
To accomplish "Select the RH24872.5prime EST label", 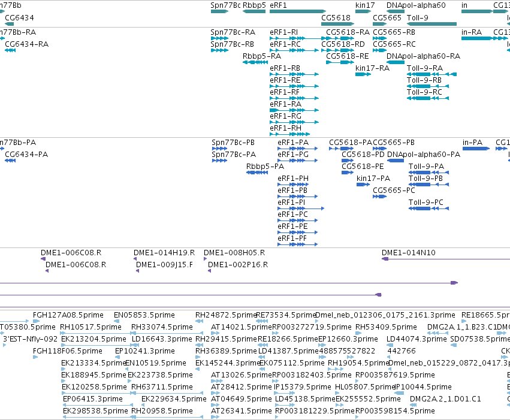I will click(x=226, y=315).
